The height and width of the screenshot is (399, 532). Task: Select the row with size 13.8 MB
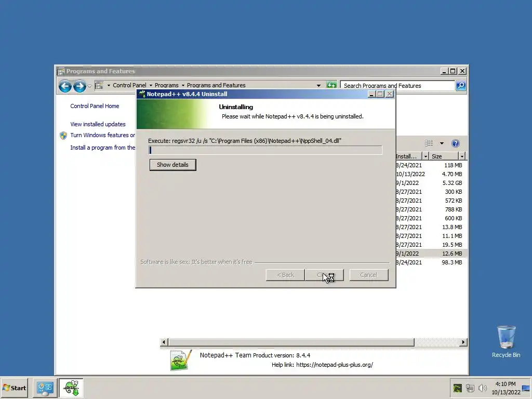coord(431,227)
